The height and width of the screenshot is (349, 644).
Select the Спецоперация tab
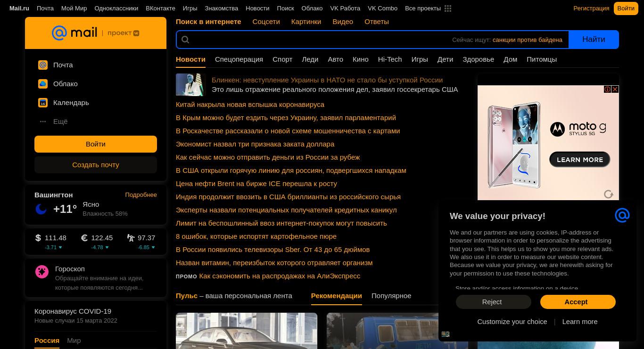239,59
